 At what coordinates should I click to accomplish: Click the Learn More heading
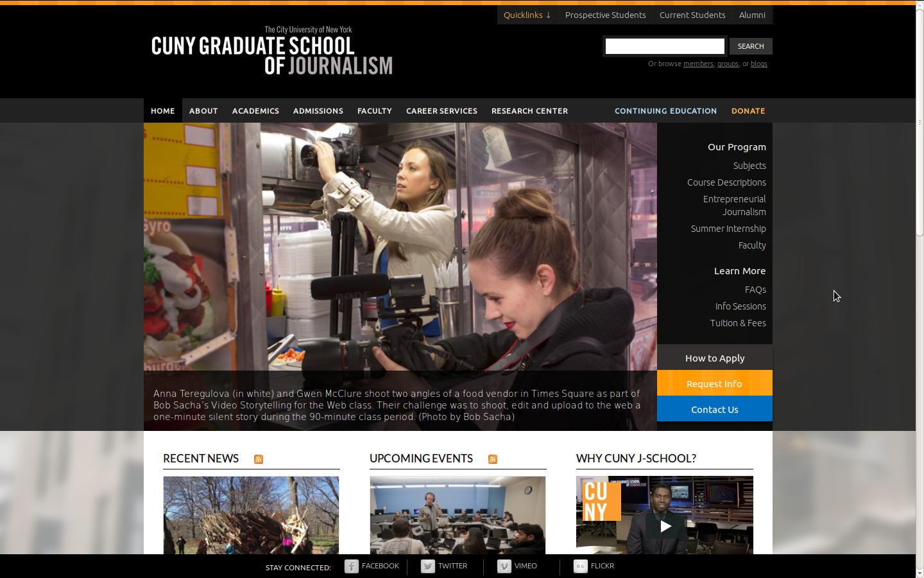click(740, 271)
